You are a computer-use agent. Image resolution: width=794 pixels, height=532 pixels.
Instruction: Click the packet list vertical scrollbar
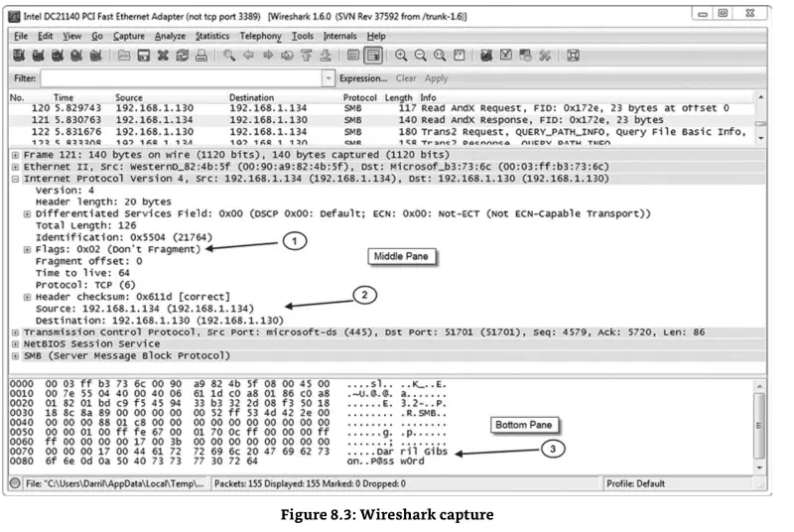point(760,118)
